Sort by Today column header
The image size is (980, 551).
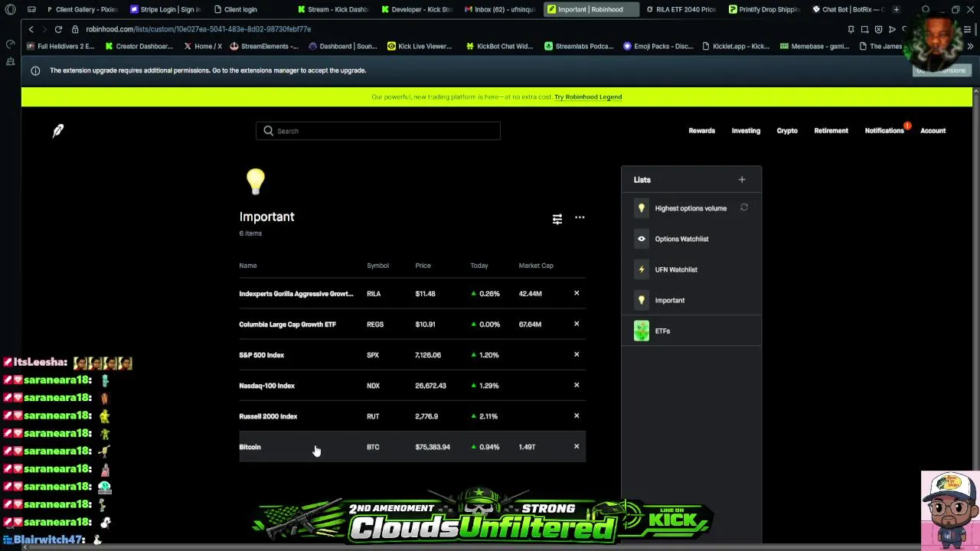(479, 266)
